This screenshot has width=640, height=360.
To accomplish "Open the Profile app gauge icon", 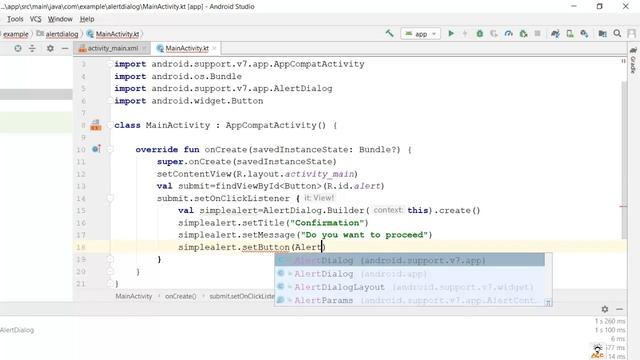I will 509,33.
